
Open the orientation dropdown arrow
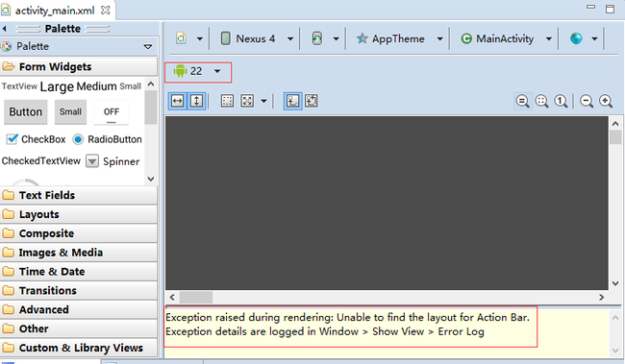[336, 39]
